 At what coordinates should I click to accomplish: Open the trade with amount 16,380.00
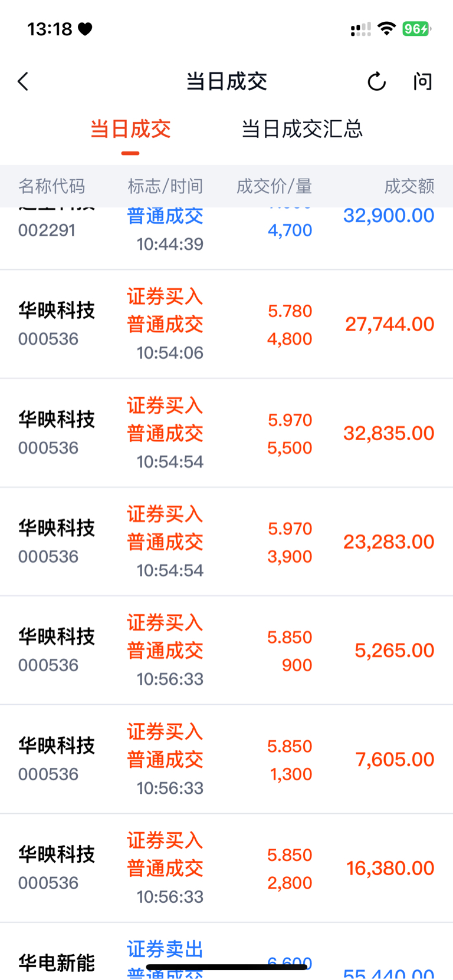(226, 868)
